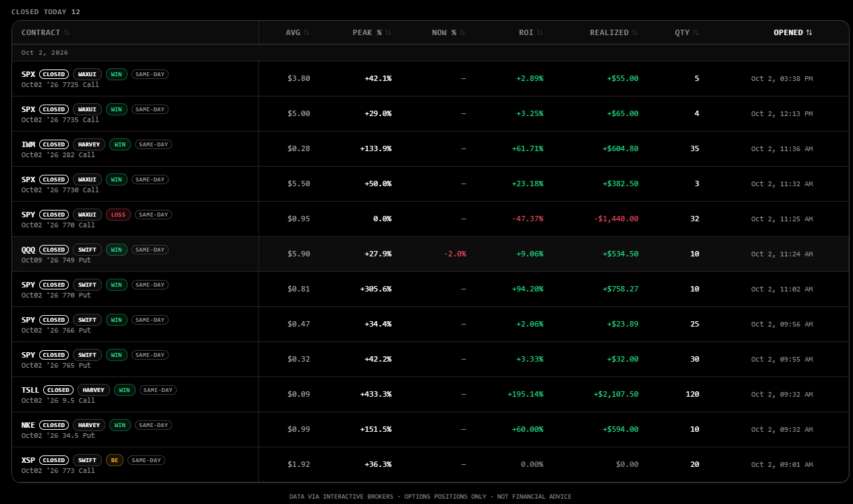Click peak value +305.6%
This screenshot has width=853, height=504.
coord(376,289)
